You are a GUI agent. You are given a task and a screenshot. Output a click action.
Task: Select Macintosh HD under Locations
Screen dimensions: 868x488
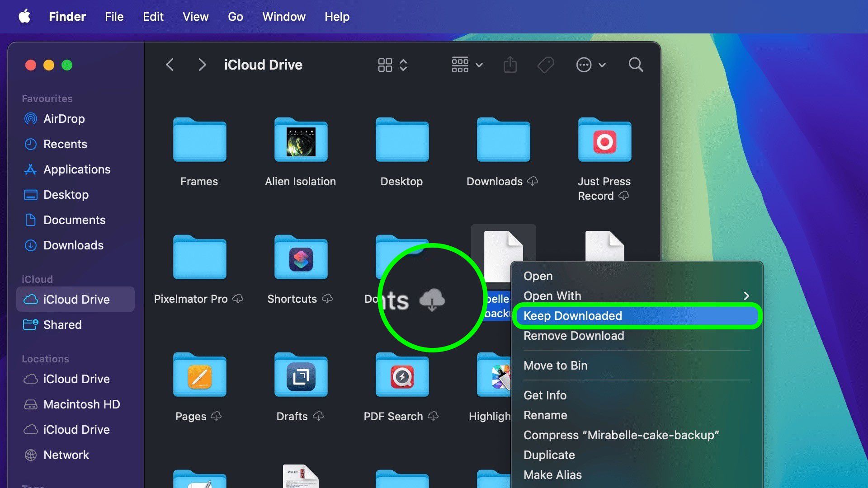click(x=81, y=404)
